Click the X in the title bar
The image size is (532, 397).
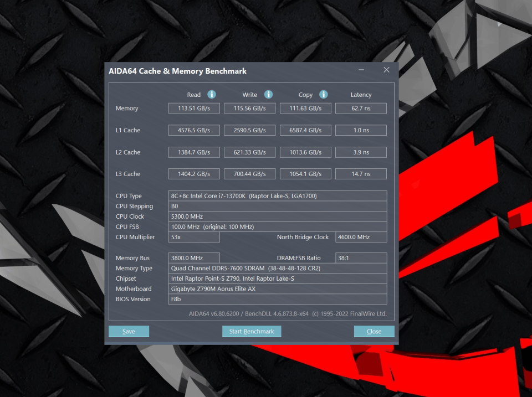pos(386,70)
